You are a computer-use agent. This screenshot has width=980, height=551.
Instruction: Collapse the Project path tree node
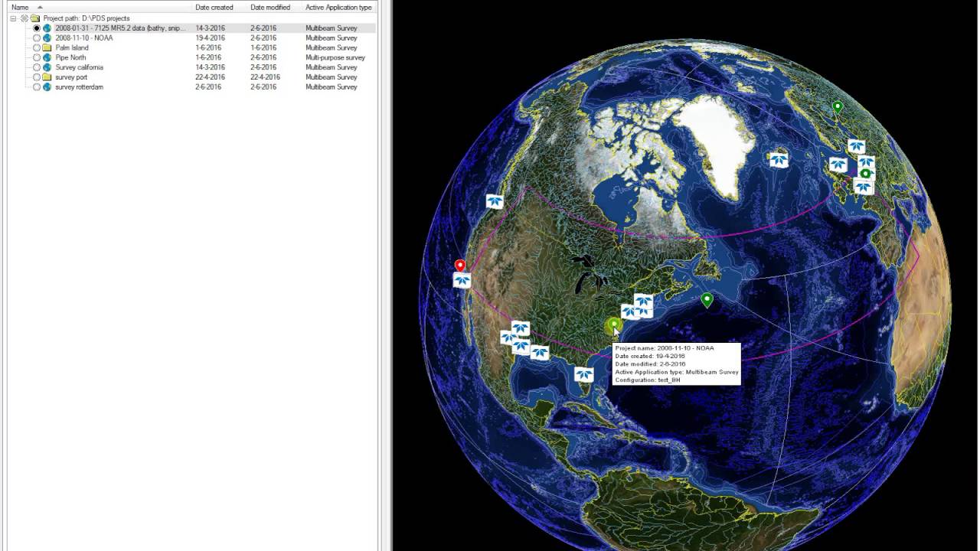(x=13, y=18)
